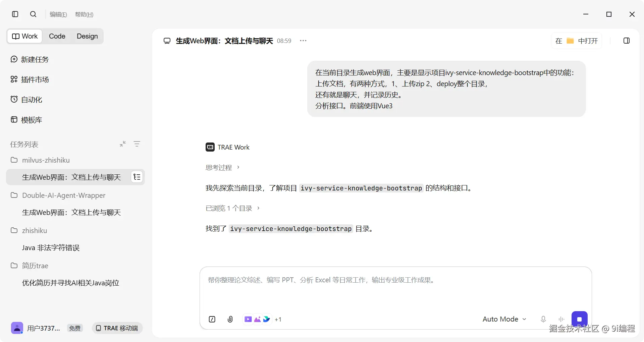Viewport: 644px width, 342px height.
Task: Click the task outline icon on selected task
Action: click(x=137, y=177)
